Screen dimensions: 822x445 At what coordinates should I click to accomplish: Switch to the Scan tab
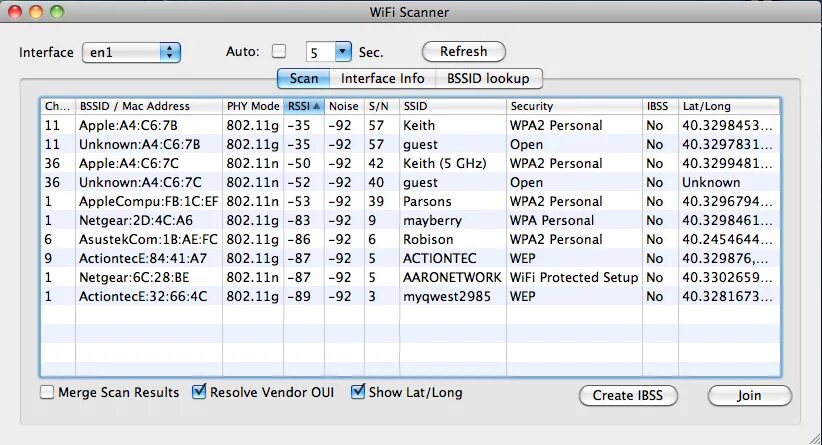click(x=304, y=79)
